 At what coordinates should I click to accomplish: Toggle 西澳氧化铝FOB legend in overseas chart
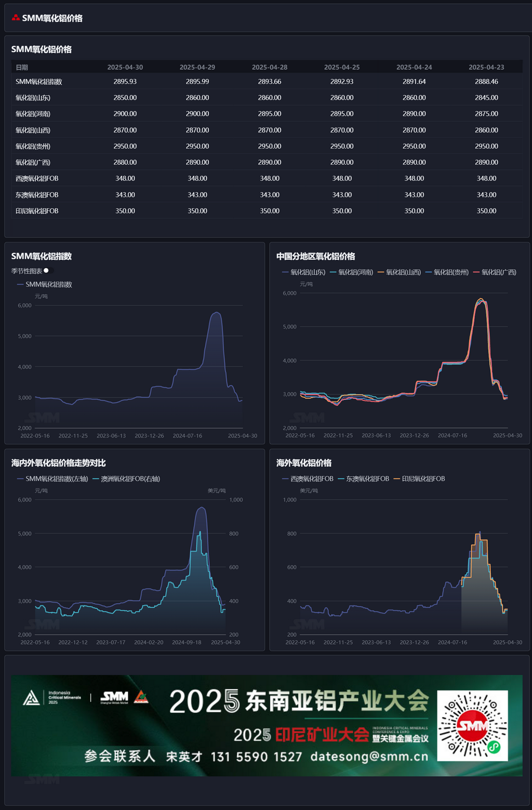tap(308, 479)
